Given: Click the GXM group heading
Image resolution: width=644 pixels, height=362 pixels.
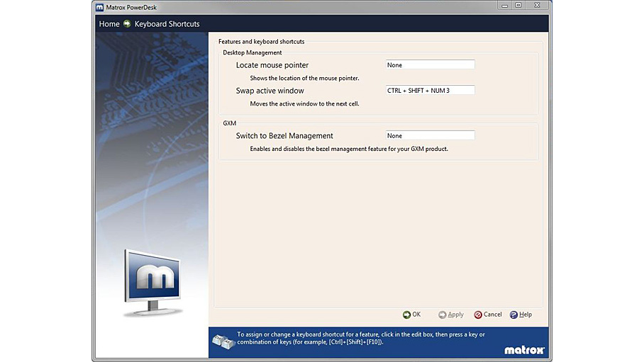Looking at the screenshot, I should tap(230, 123).
